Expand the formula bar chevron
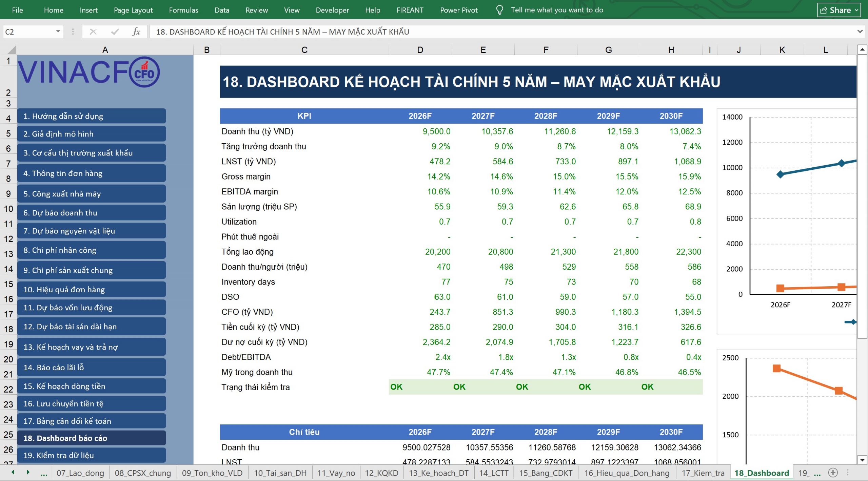The width and height of the screenshot is (868, 481). (x=860, y=32)
